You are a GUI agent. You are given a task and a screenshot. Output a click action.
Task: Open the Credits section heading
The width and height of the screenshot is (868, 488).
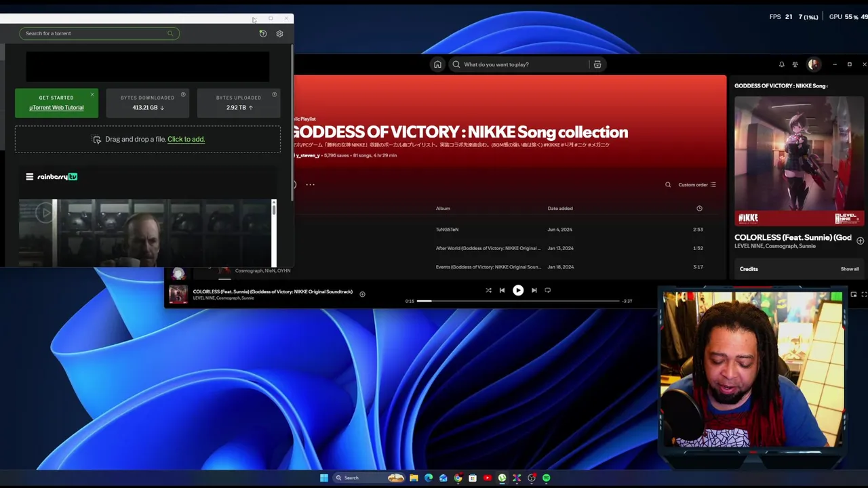point(749,269)
